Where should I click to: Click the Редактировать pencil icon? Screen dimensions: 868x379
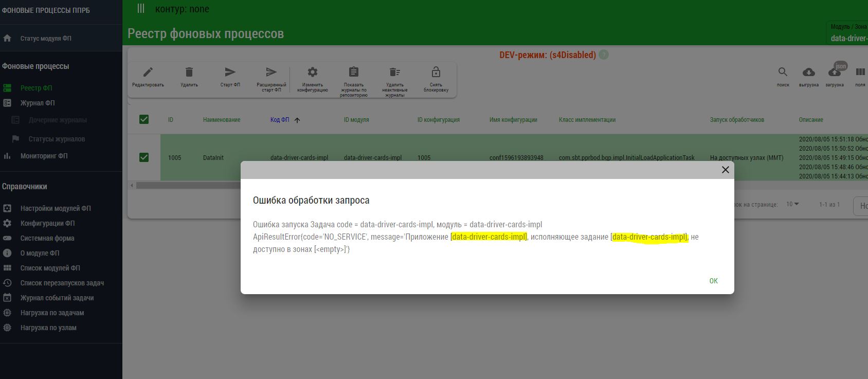click(x=148, y=73)
